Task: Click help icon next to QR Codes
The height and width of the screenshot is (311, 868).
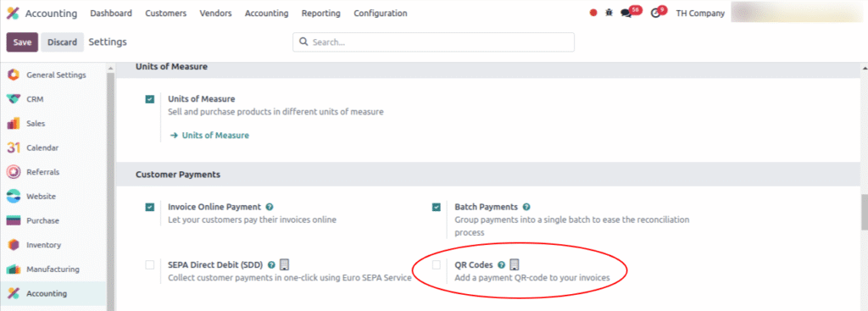Action: pyautogui.click(x=502, y=265)
